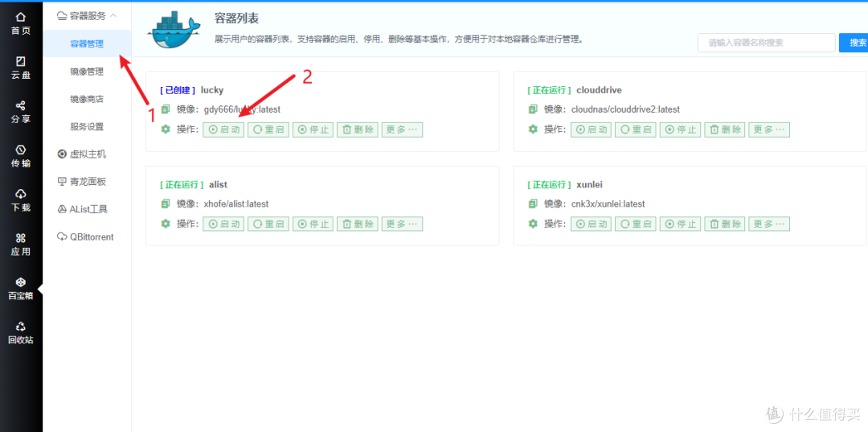Open the 云盘 cloud drive section
Image resolution: width=868 pixels, height=432 pixels.
point(21,68)
